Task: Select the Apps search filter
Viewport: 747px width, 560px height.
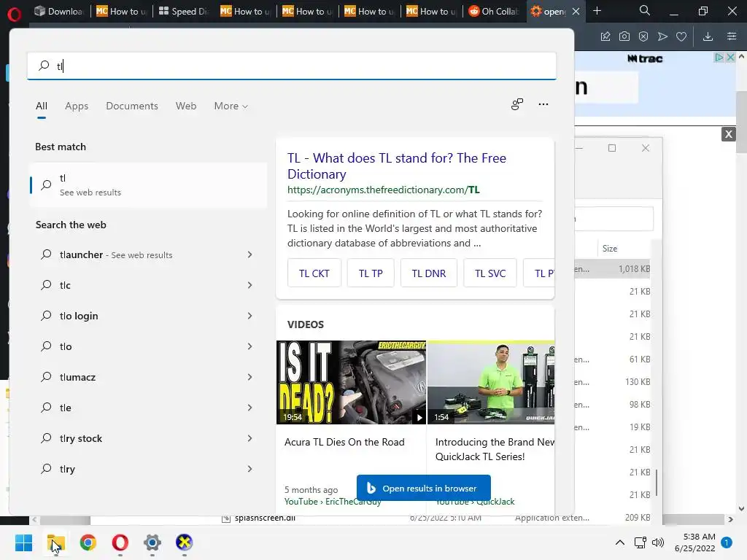Action: pyautogui.click(x=77, y=106)
